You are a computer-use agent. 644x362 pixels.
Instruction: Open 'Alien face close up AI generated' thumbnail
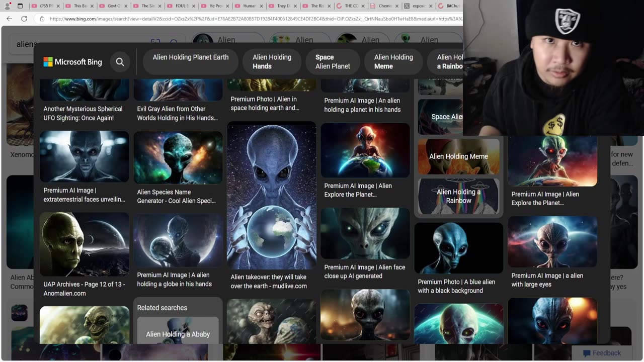[365, 233]
